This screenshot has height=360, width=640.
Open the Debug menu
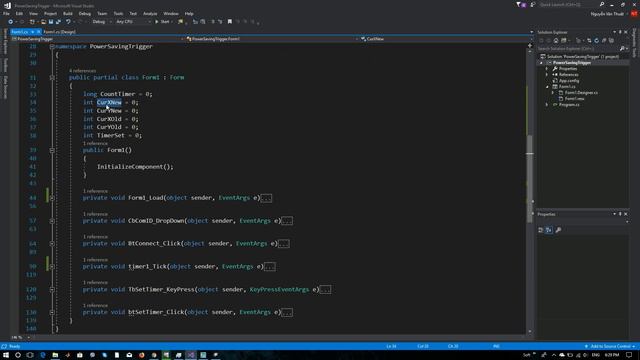coord(84,13)
